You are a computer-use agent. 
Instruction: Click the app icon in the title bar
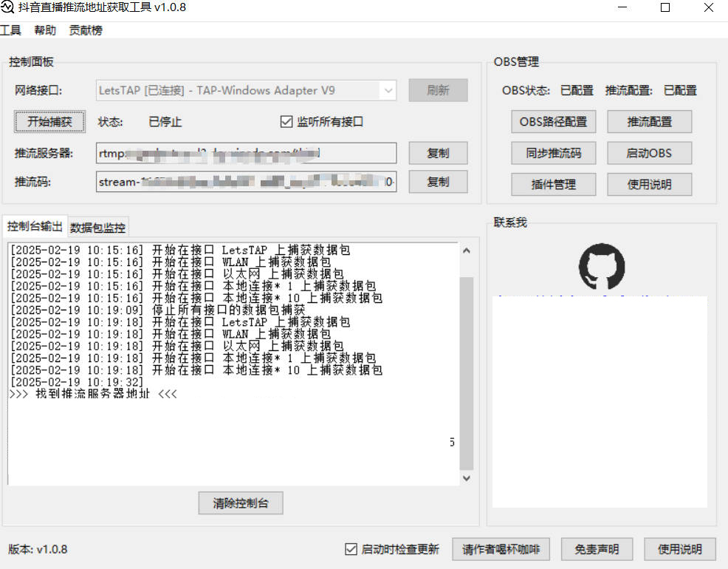[x=7, y=7]
